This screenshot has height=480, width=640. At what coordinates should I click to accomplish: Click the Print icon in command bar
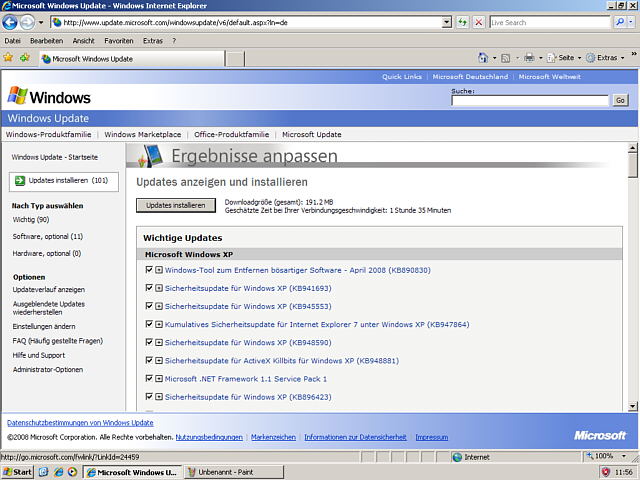(529, 58)
